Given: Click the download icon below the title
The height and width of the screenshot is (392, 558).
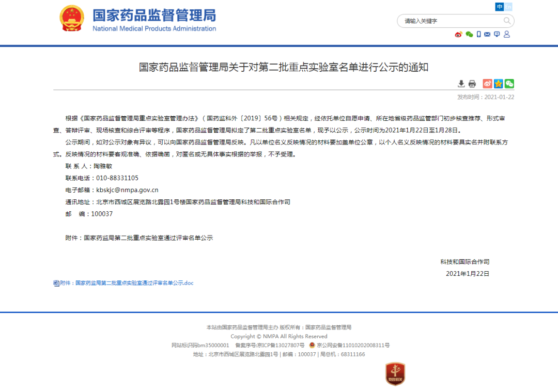Looking at the screenshot, I should click(461, 84).
